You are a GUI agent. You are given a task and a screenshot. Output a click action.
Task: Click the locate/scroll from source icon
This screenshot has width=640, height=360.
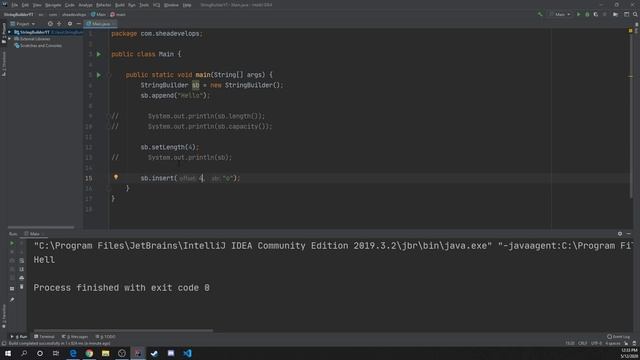(x=50, y=24)
